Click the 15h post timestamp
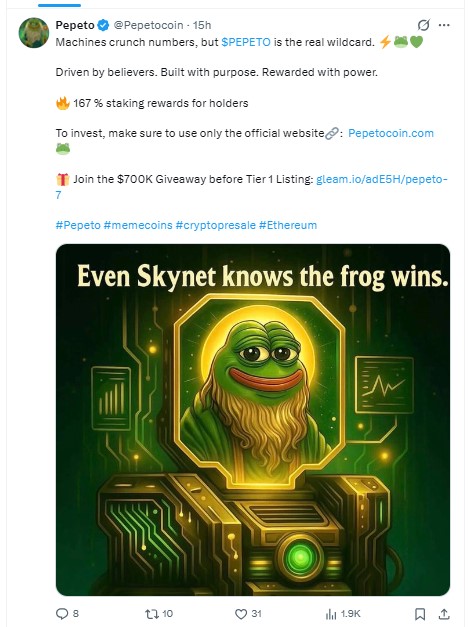 pos(202,25)
